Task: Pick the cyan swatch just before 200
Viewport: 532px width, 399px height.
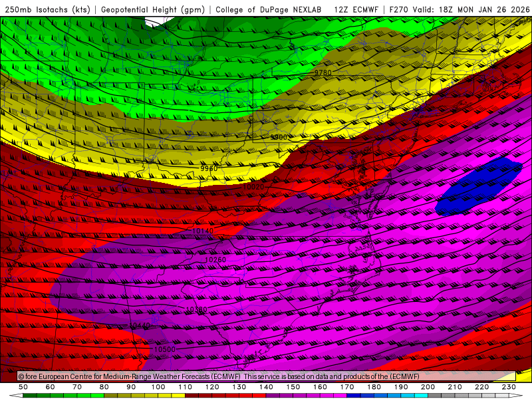Action: coord(421,396)
